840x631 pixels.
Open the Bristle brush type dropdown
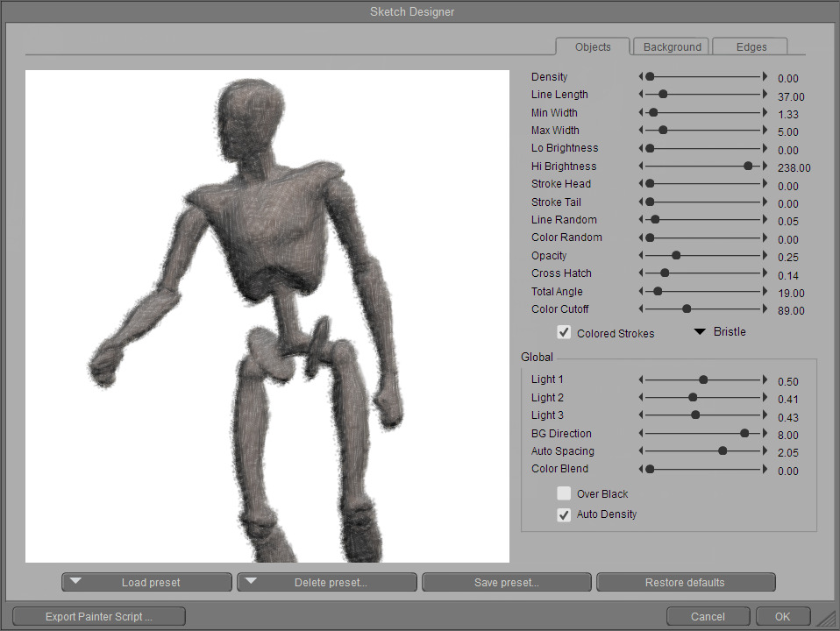720,332
